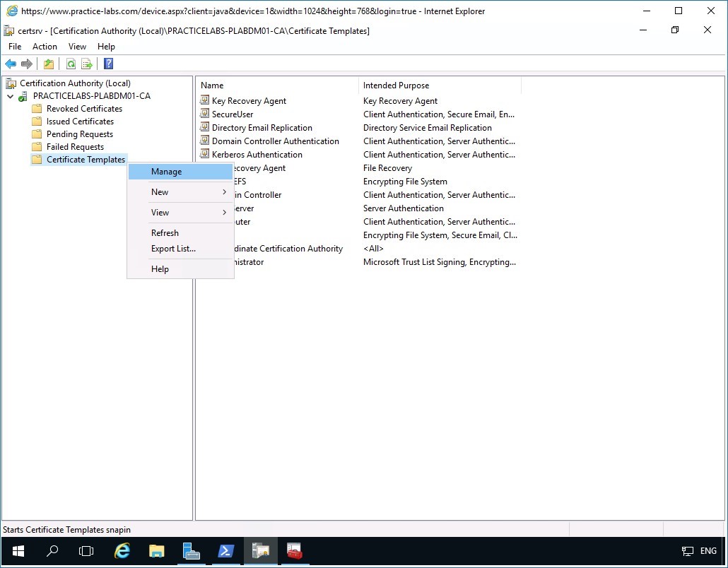Click the network icon in system tray
The width and height of the screenshot is (728, 568).
click(688, 551)
